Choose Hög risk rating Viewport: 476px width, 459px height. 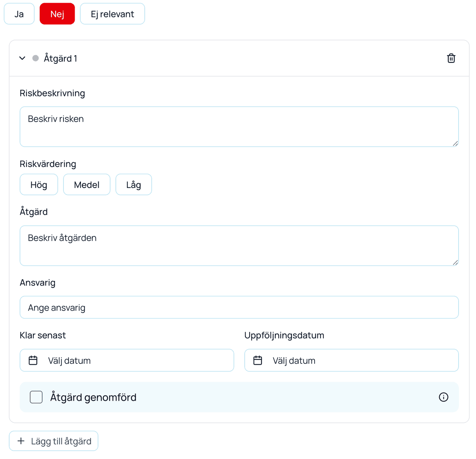pyautogui.click(x=39, y=184)
